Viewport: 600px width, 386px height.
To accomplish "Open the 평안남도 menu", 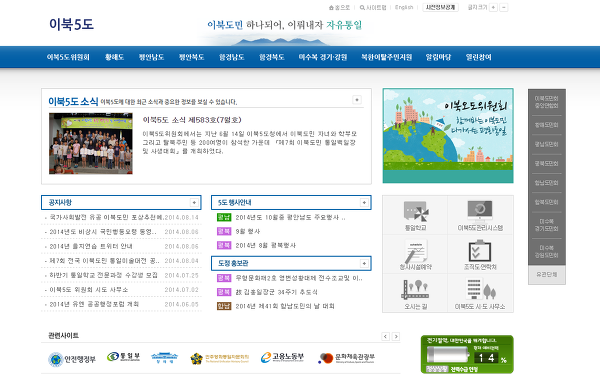I will pos(151,57).
